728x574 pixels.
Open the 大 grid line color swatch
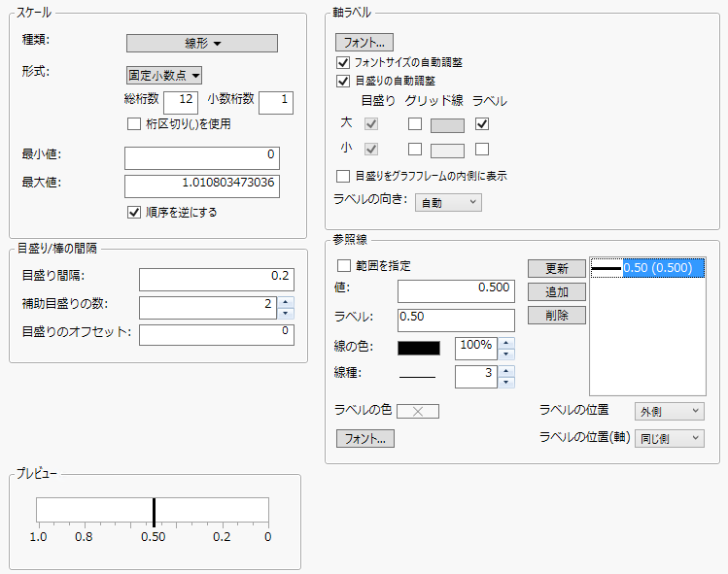point(447,125)
